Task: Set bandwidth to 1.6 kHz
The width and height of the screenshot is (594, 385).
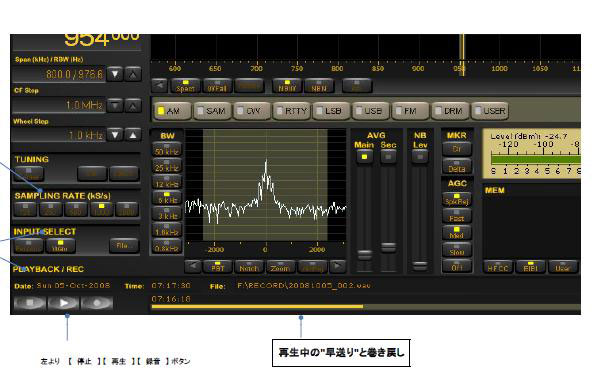Action: point(167,230)
